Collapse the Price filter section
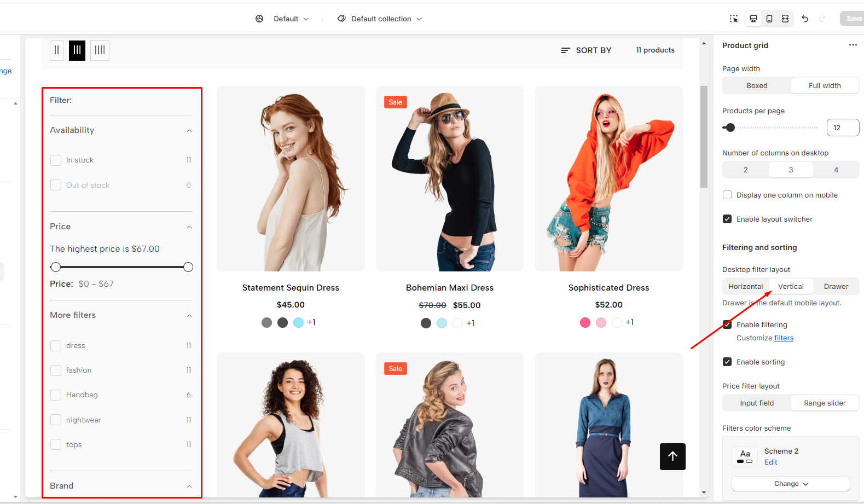This screenshot has width=864, height=504. click(189, 227)
